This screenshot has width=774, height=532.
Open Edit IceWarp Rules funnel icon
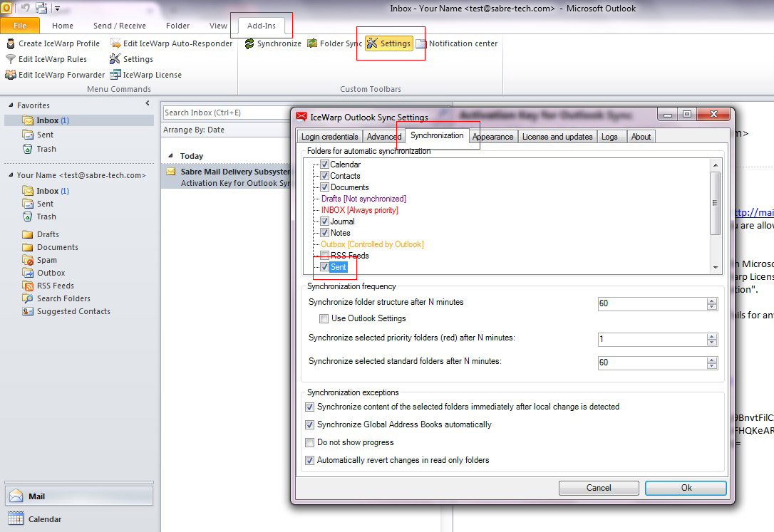point(11,59)
